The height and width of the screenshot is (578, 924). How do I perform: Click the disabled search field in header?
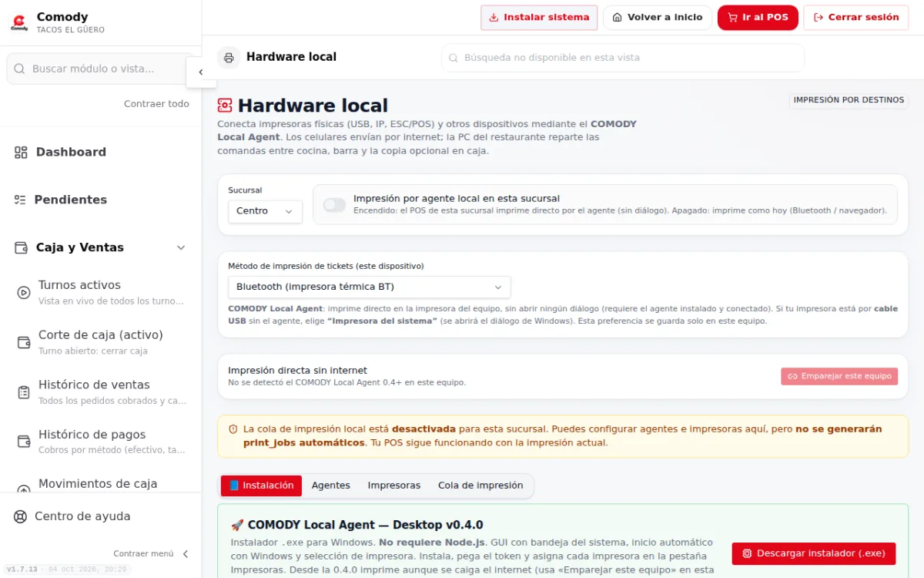tap(623, 58)
